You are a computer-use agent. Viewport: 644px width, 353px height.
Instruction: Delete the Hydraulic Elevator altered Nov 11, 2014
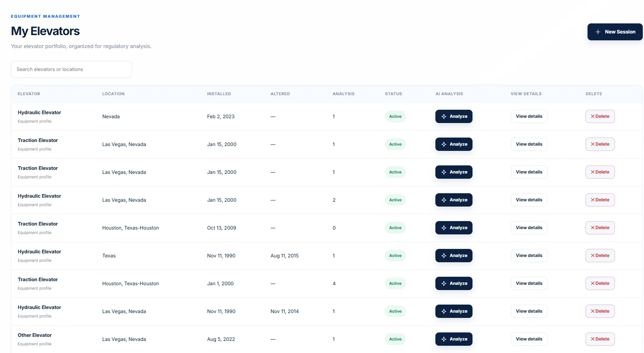600,311
